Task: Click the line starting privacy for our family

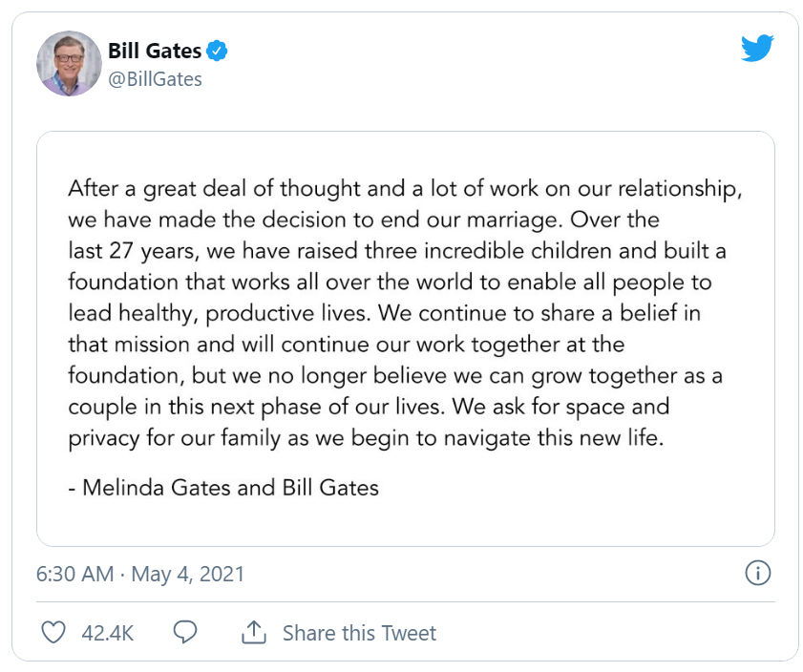Action: tap(366, 439)
